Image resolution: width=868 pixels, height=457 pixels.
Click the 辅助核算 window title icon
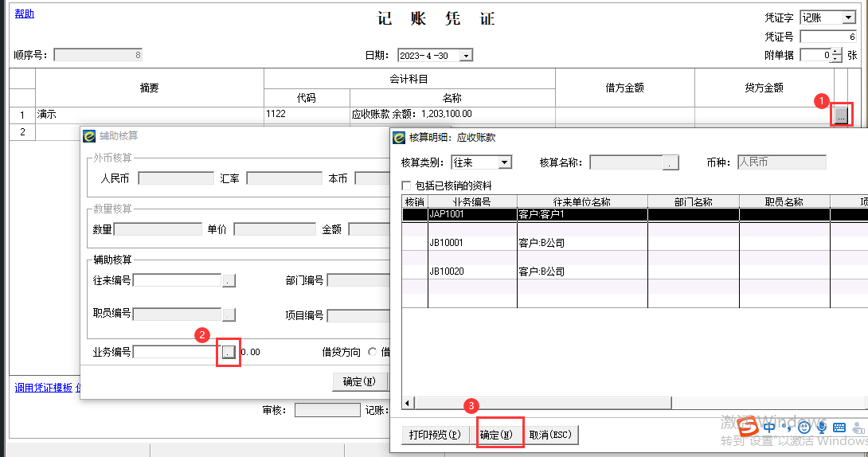pyautogui.click(x=89, y=135)
